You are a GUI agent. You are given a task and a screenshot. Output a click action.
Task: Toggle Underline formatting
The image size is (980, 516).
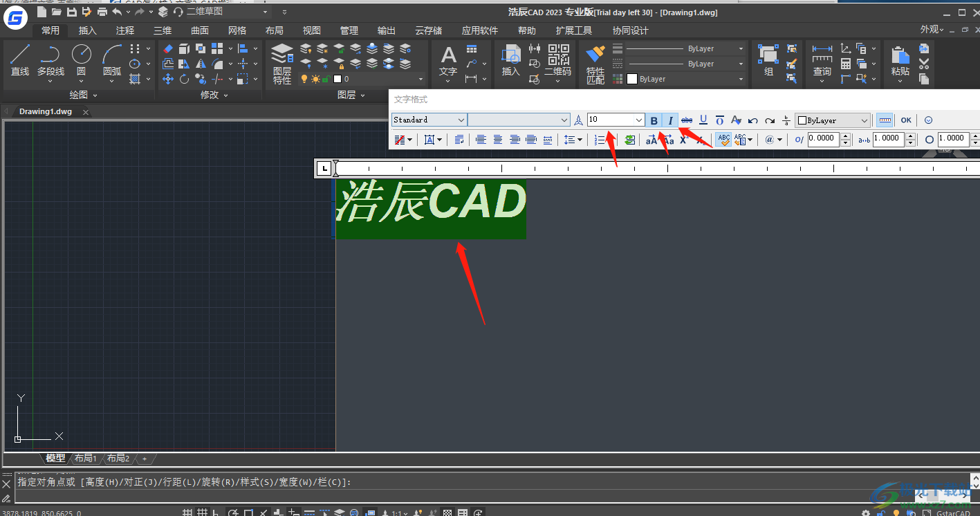[x=703, y=120]
